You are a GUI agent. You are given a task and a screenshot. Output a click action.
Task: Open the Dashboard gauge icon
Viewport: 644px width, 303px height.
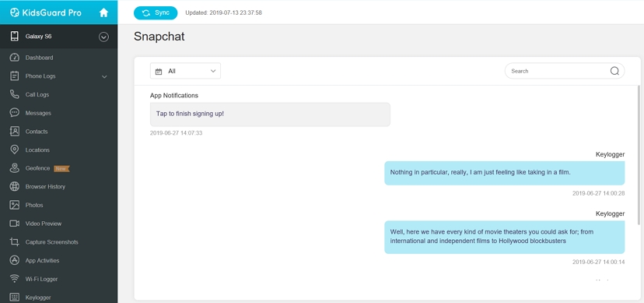point(14,58)
